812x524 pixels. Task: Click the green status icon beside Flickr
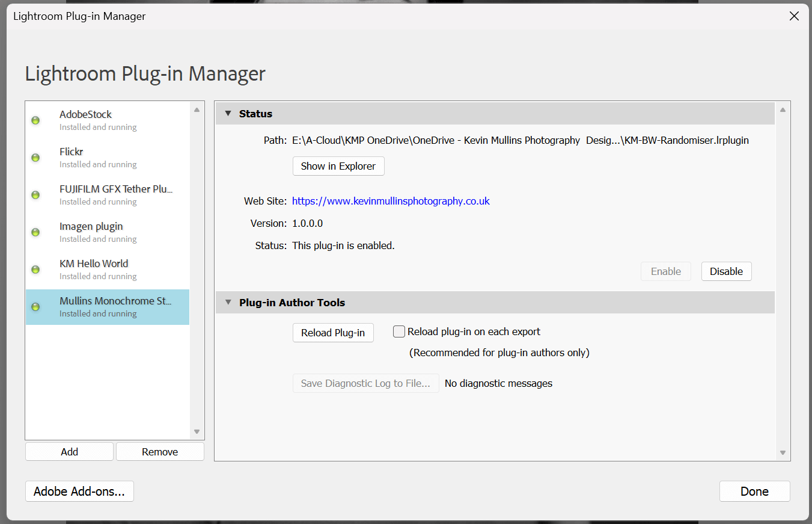coord(35,157)
